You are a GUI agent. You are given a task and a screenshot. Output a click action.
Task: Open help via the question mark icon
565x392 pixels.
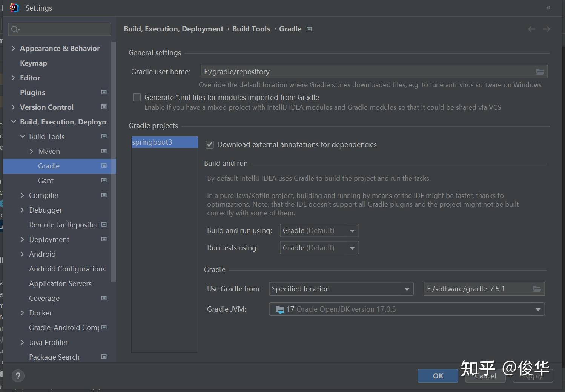[18, 376]
